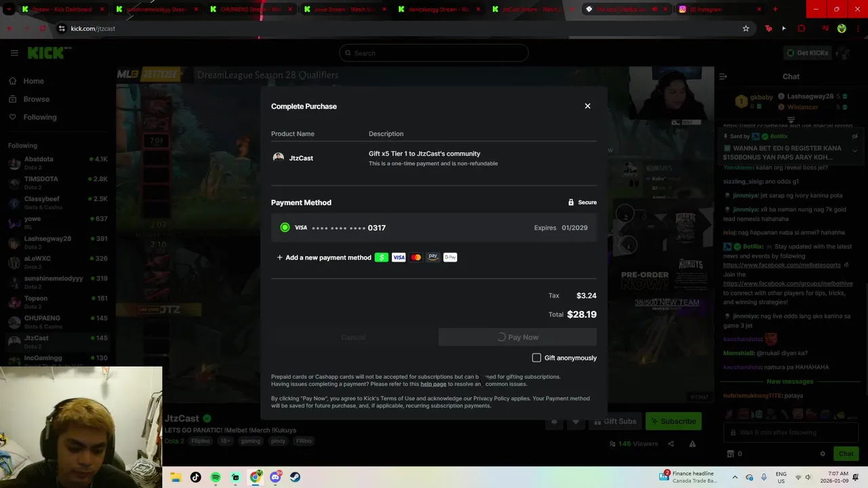Open Topson channel in Following list

[x=58, y=302]
